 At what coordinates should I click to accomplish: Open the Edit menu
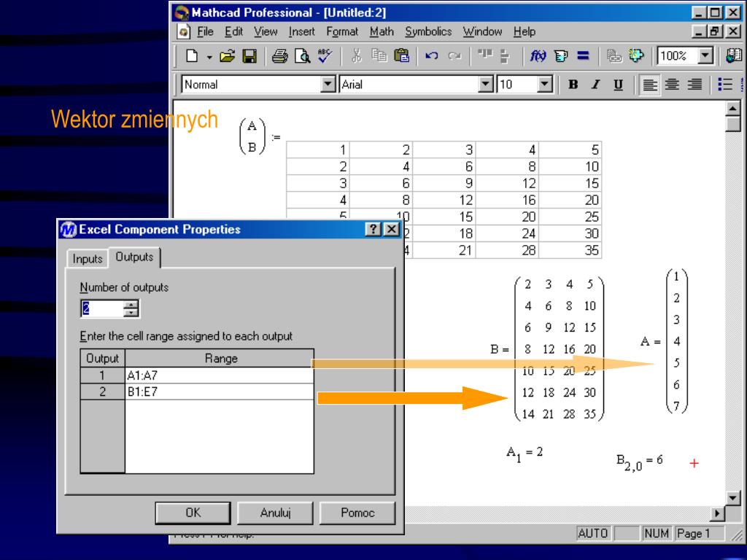233,32
